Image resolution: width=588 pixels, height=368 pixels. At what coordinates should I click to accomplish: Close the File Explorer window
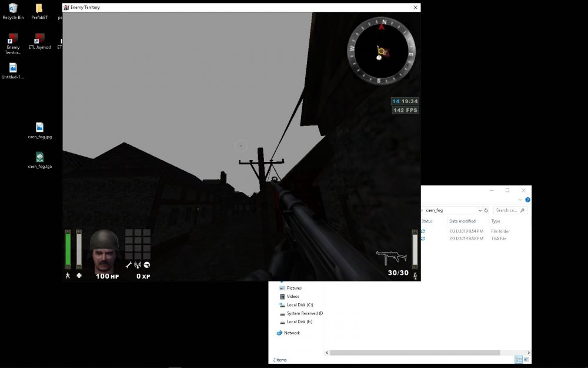(x=523, y=190)
